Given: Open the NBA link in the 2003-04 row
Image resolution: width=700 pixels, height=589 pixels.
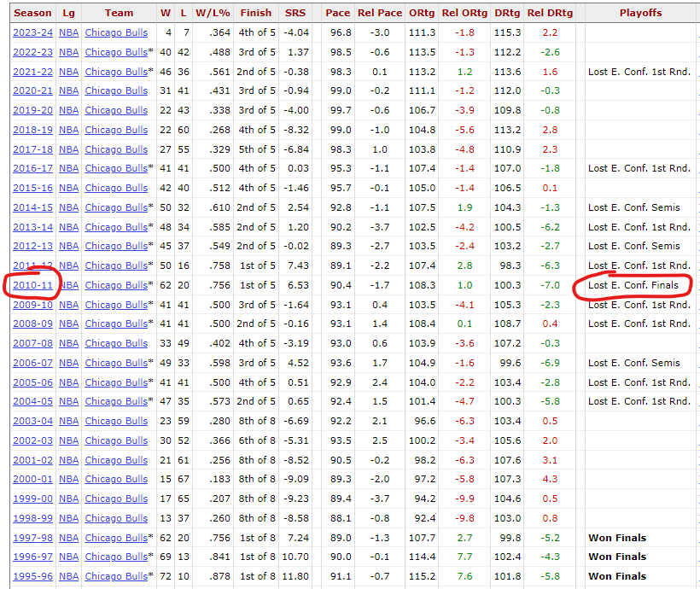Looking at the screenshot, I should (69, 421).
